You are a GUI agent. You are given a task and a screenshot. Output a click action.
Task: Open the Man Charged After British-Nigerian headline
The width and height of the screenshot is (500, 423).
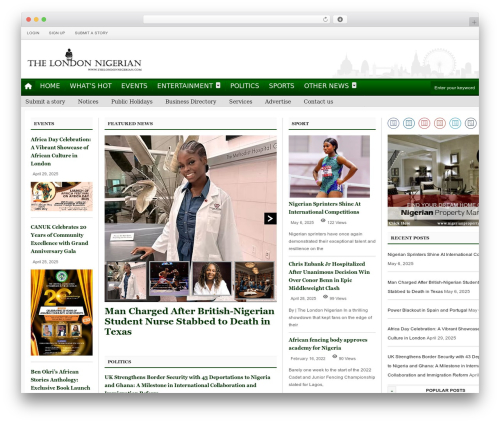[189, 321]
